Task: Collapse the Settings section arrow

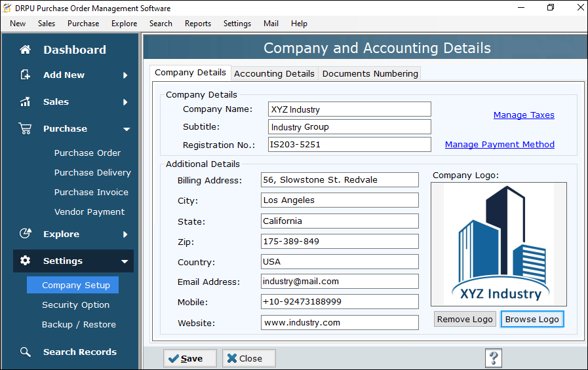Action: click(x=125, y=261)
